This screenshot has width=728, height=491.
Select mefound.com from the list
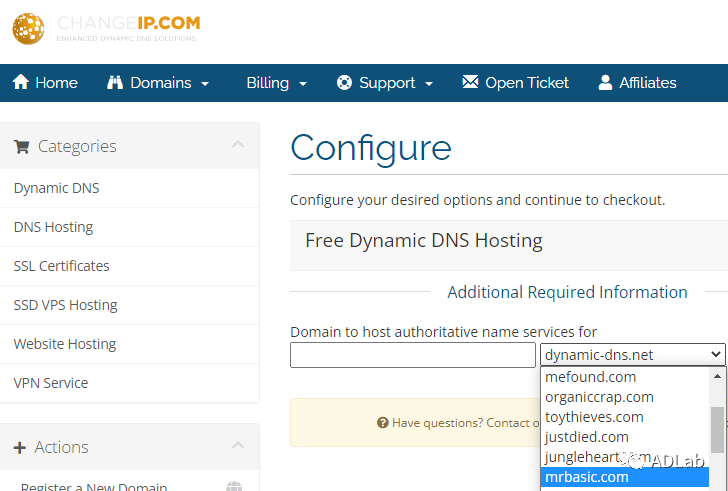(590, 377)
